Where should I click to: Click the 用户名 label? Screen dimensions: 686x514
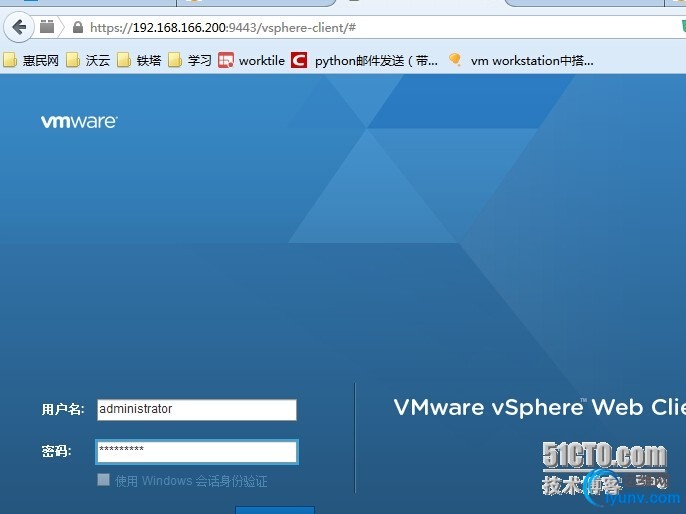(x=63, y=409)
